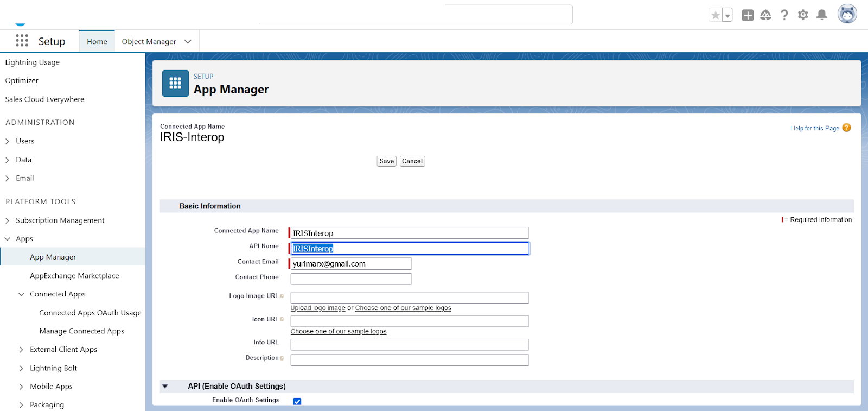Click the global actions plus icon

coord(748,15)
